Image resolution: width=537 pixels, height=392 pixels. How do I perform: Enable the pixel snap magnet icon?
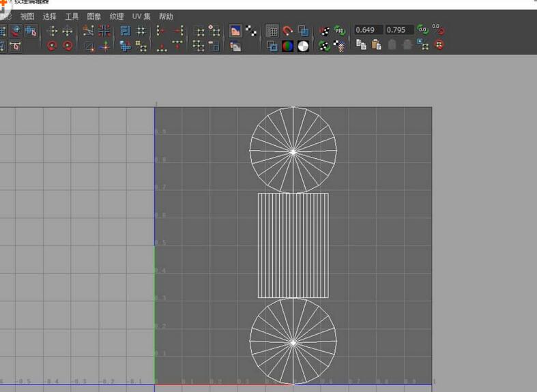coord(287,31)
